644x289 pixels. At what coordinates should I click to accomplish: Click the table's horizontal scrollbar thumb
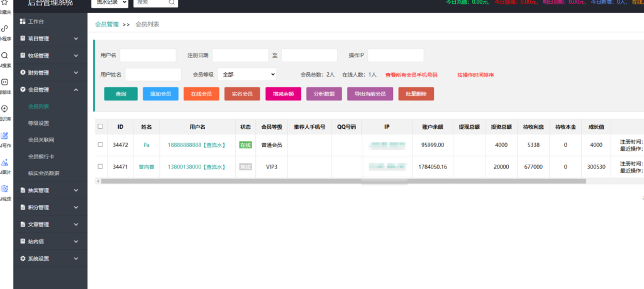(x=343, y=181)
